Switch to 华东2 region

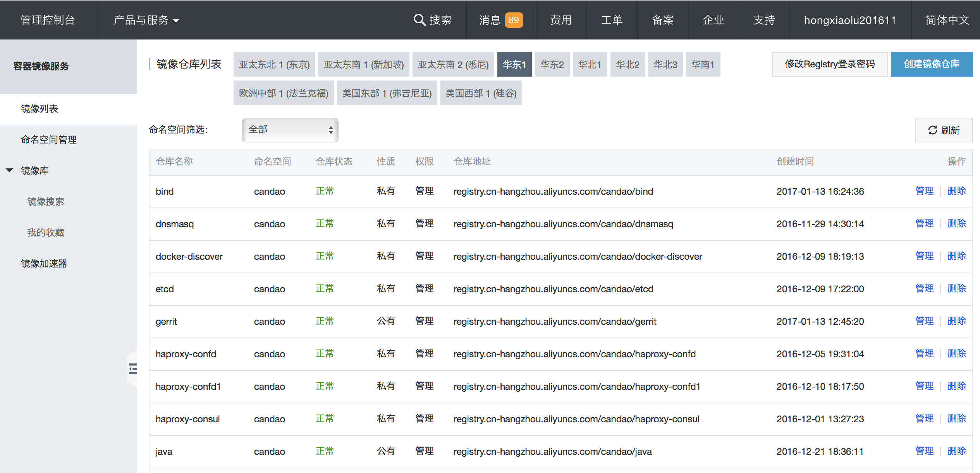click(552, 64)
